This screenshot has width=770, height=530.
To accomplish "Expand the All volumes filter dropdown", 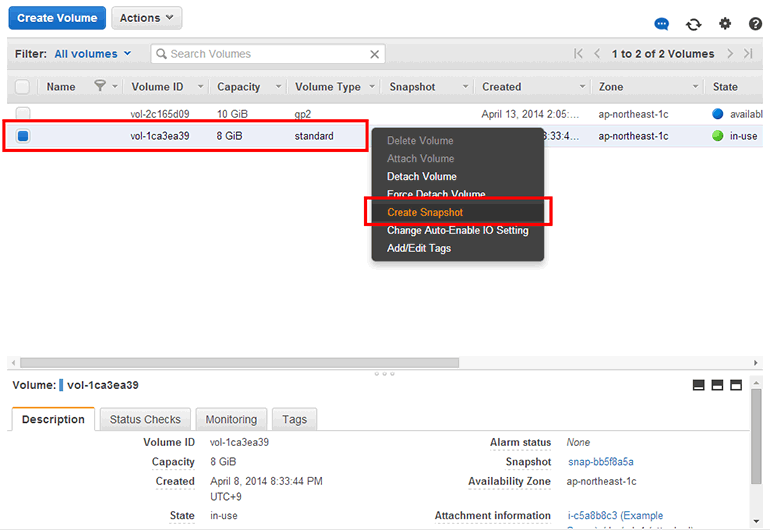I will tap(92, 54).
